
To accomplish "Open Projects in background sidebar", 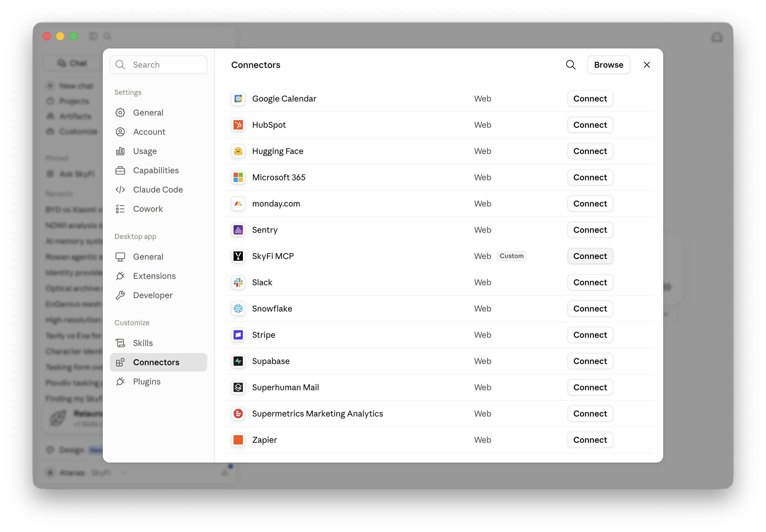I will [x=68, y=101].
